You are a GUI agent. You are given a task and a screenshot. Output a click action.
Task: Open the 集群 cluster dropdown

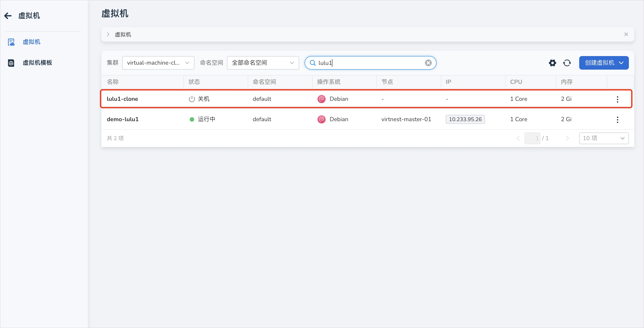[x=158, y=63]
